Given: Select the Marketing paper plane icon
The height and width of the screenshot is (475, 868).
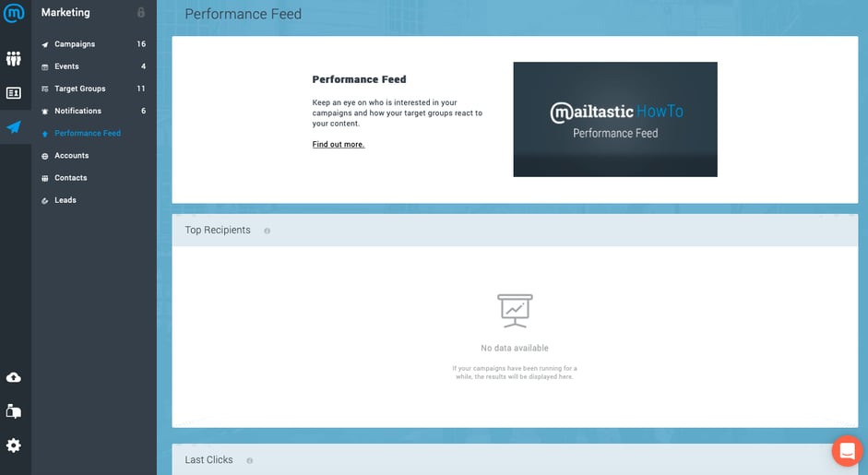Looking at the screenshot, I should tap(14, 127).
